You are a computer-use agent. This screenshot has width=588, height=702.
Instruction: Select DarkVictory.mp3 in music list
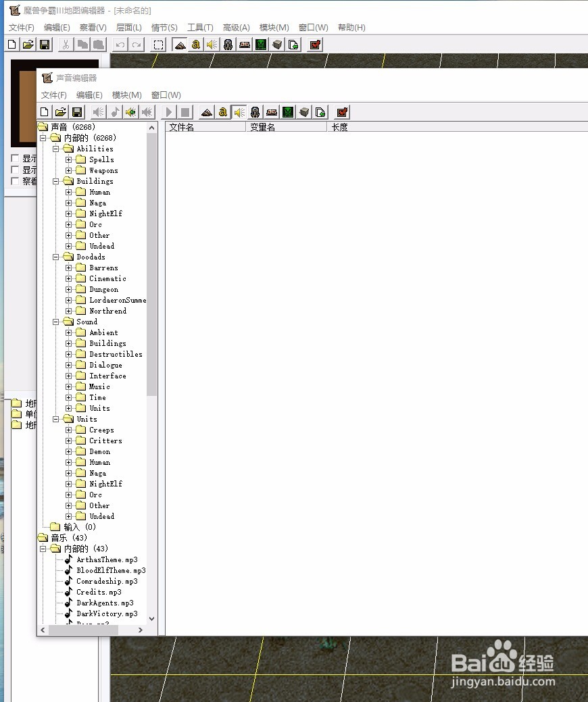107,613
